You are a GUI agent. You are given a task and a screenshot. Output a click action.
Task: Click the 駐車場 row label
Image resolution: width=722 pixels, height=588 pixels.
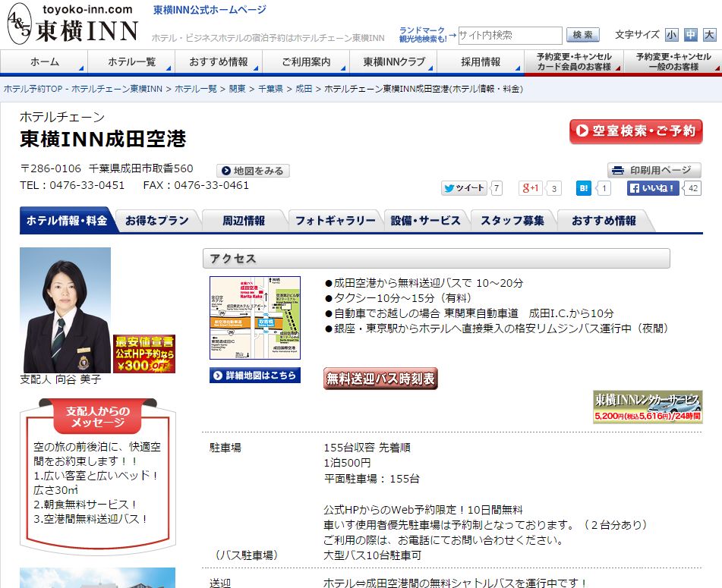pos(225,448)
